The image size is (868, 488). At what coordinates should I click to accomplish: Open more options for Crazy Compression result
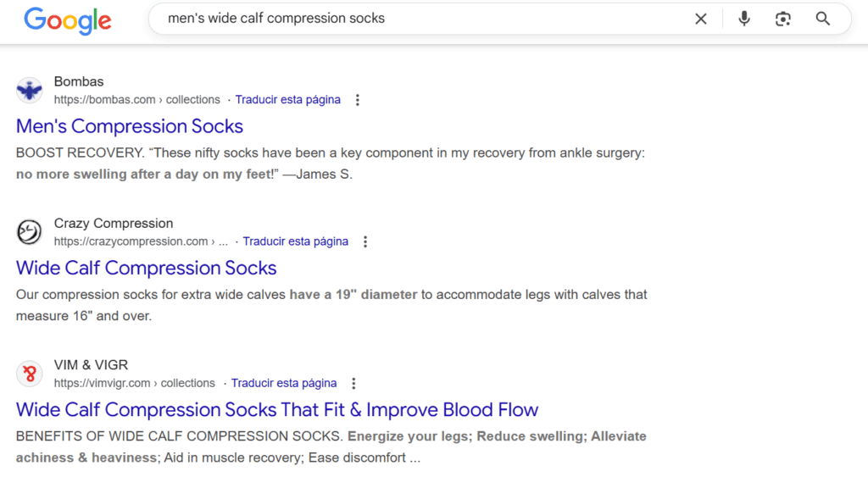(365, 241)
